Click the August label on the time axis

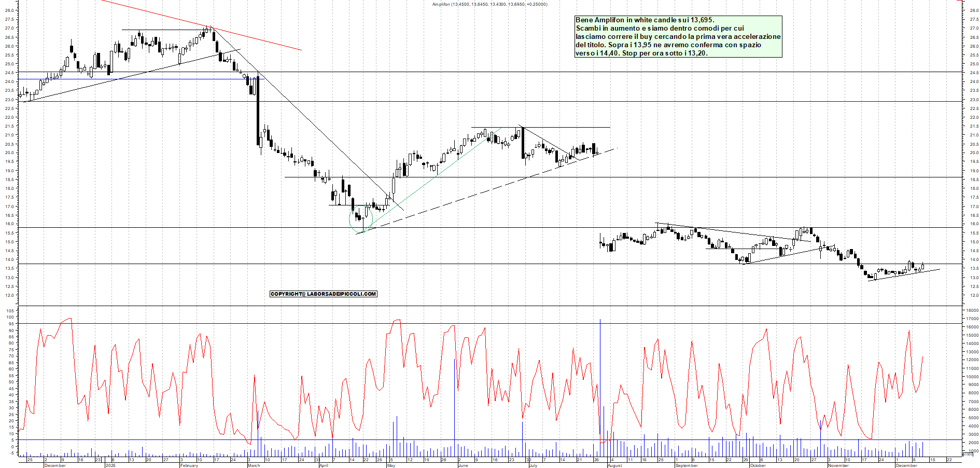[x=614, y=465]
